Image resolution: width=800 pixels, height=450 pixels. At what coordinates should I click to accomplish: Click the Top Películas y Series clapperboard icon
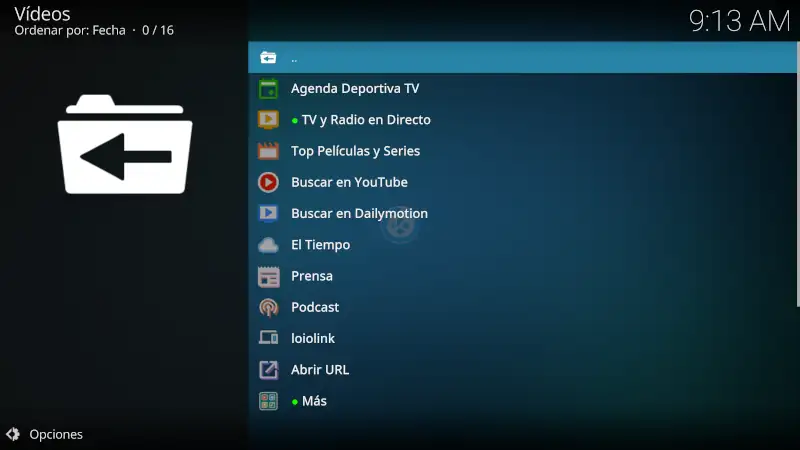click(268, 151)
